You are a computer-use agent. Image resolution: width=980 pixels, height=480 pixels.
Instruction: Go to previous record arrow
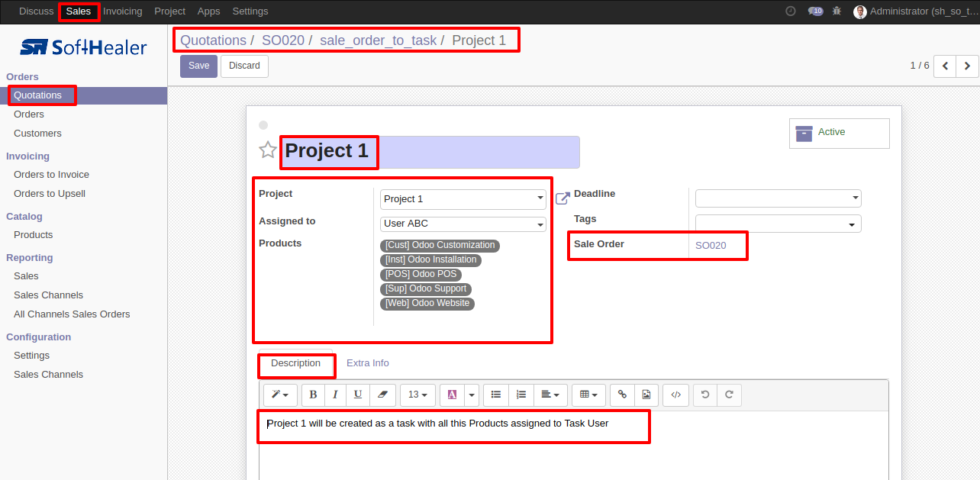[945, 66]
